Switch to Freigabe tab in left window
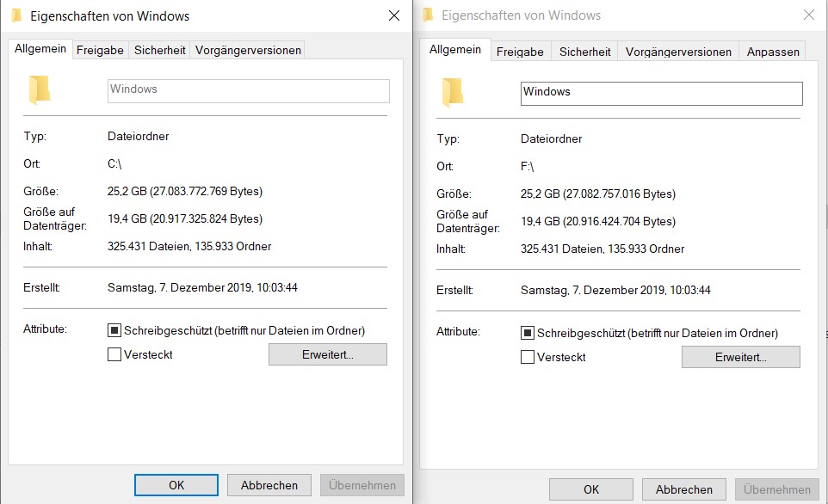 [x=100, y=50]
